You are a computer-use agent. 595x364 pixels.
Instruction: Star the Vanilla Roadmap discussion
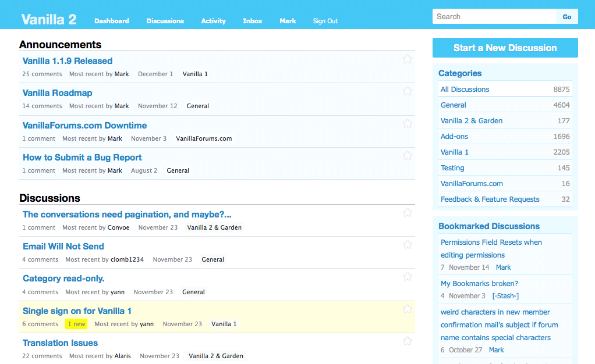(x=408, y=91)
